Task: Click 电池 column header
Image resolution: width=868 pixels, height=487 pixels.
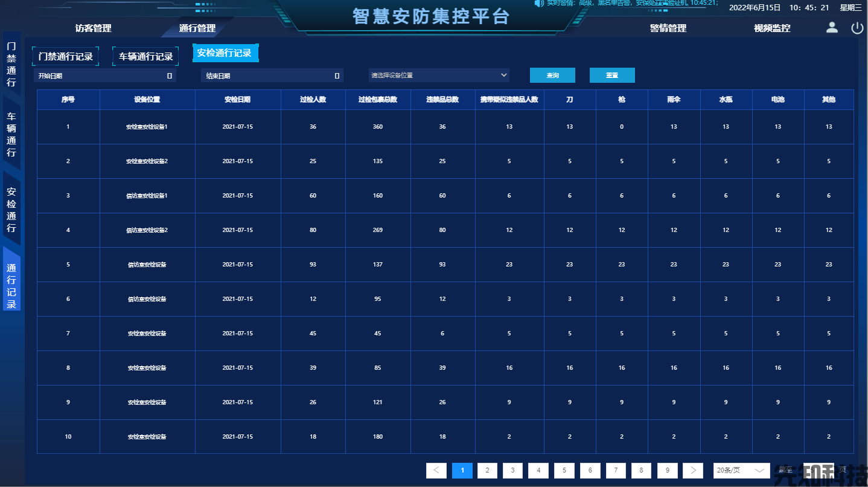Action: click(778, 100)
